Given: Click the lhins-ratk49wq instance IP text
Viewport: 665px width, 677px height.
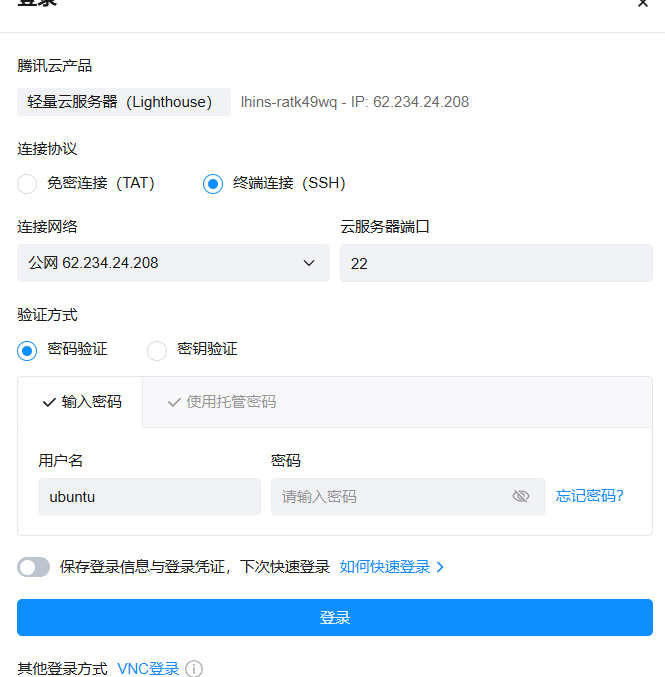Looking at the screenshot, I should (x=355, y=102).
